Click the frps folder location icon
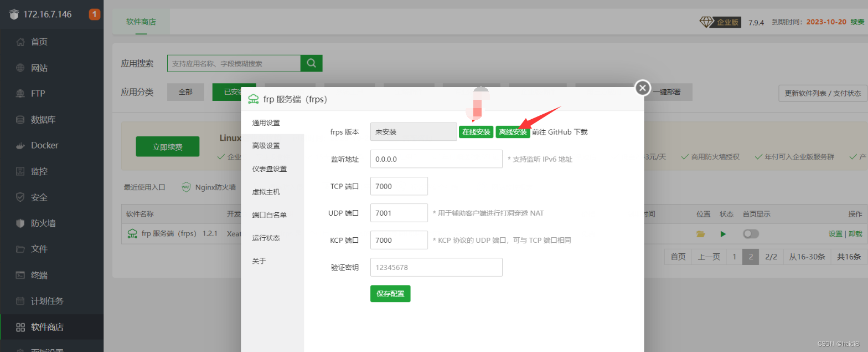 point(701,234)
